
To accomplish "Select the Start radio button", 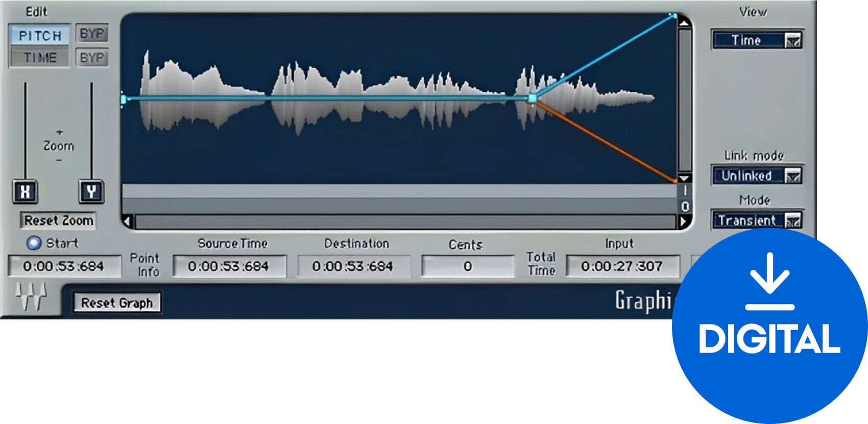I will [x=34, y=243].
